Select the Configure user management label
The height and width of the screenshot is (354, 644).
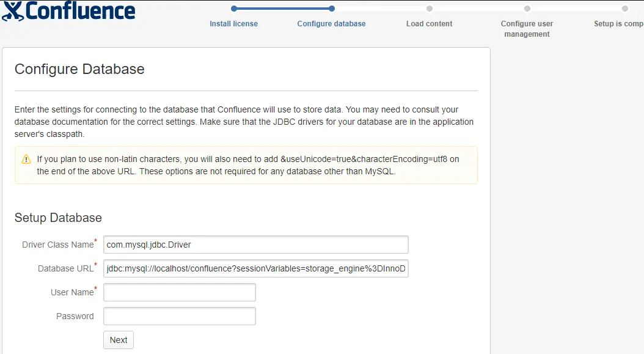pos(527,29)
